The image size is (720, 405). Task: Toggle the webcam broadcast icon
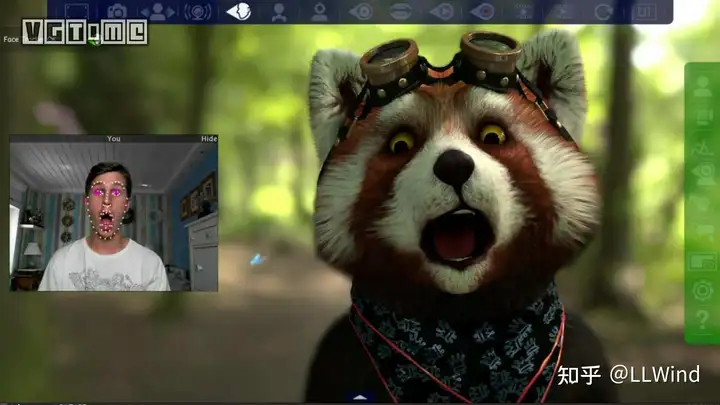pyautogui.click(x=198, y=11)
